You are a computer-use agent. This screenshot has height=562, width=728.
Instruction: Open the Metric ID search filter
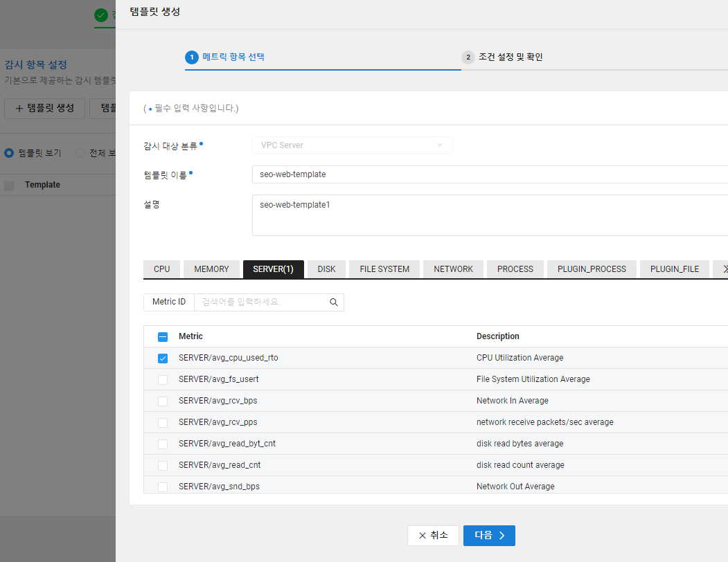169,302
